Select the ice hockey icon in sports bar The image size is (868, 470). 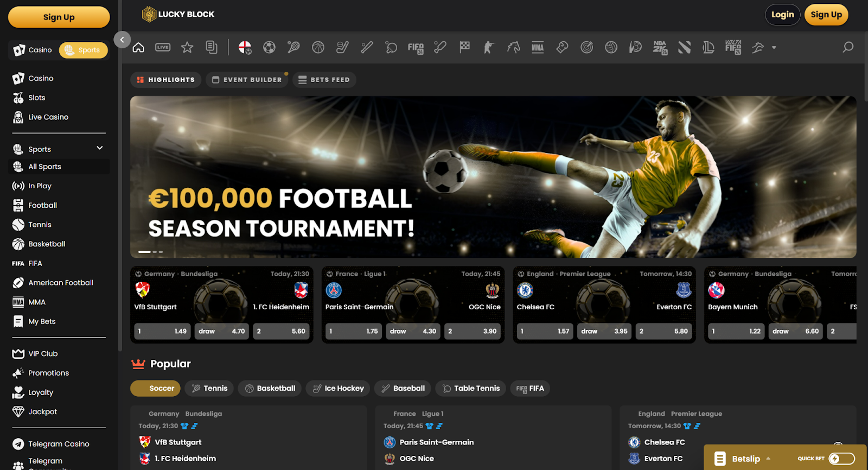tap(342, 48)
